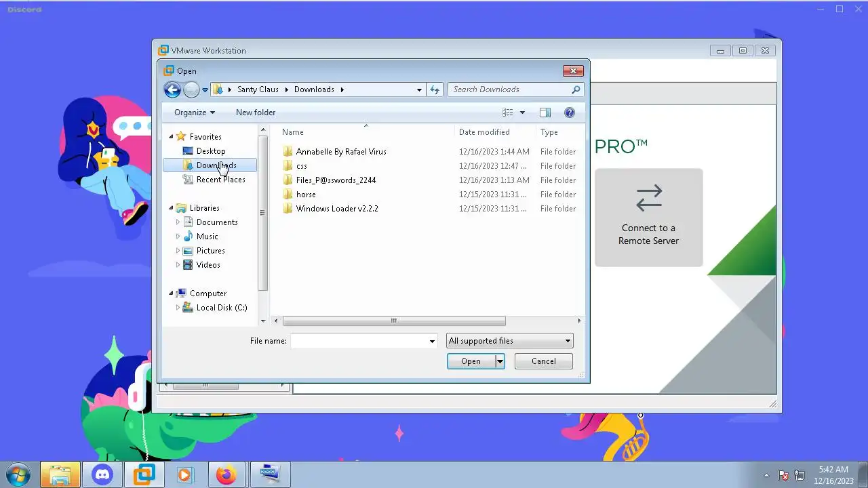The width and height of the screenshot is (868, 488).
Task: Open the Organize menu
Action: click(x=194, y=113)
